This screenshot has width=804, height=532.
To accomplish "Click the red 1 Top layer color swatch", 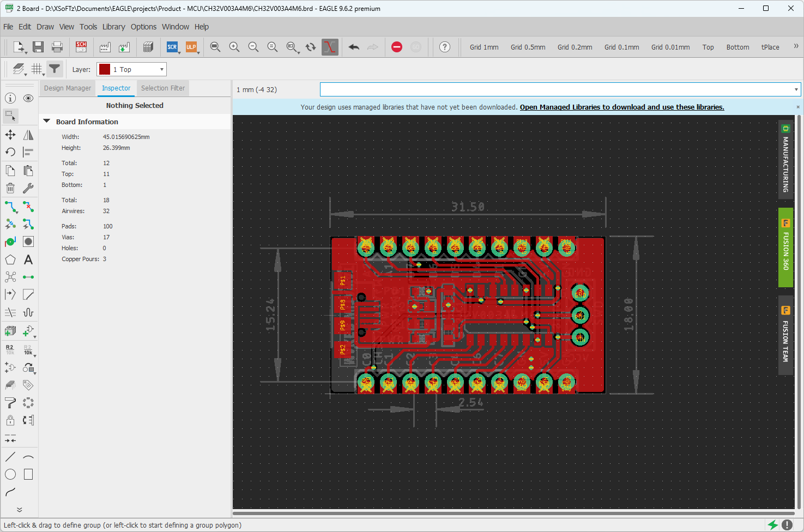I will tap(104, 69).
